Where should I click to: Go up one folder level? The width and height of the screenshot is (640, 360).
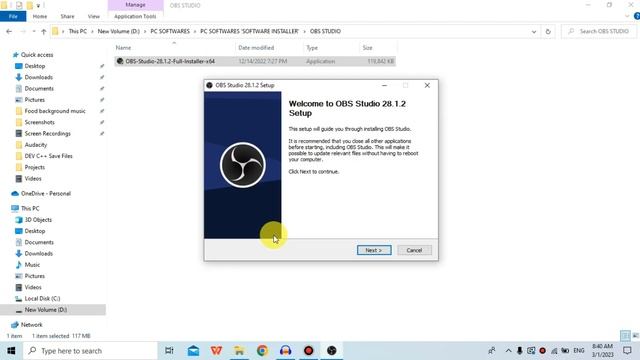(43, 31)
